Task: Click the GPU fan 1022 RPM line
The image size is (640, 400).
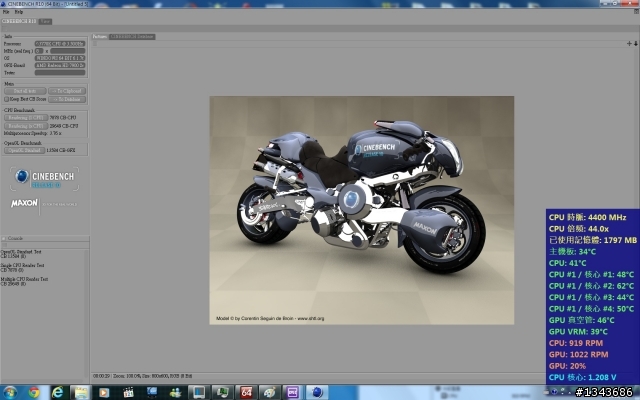Action: click(578, 355)
